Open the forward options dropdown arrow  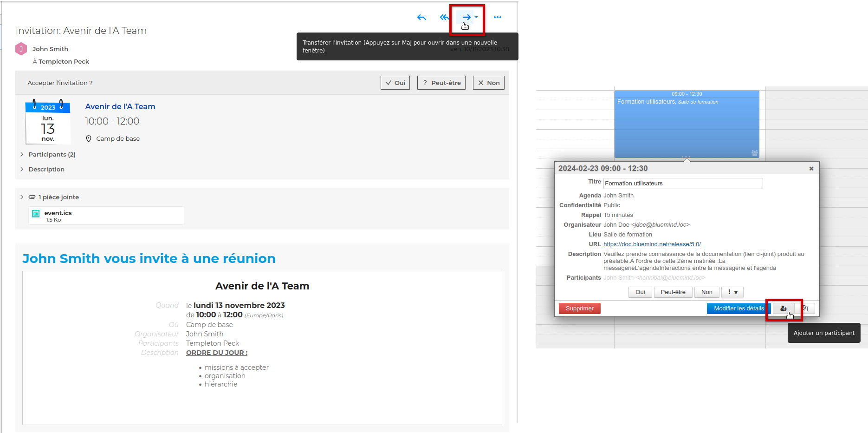click(x=477, y=17)
